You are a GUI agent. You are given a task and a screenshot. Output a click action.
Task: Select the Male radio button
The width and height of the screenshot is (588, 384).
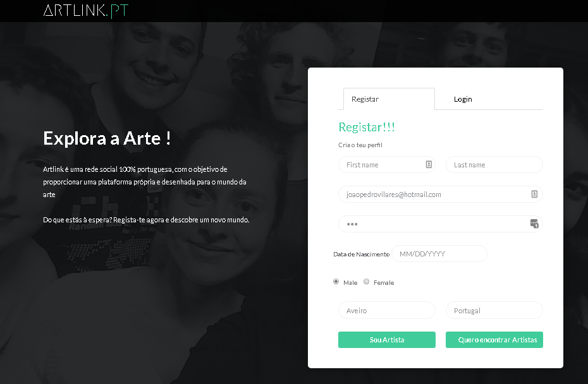[x=336, y=282]
